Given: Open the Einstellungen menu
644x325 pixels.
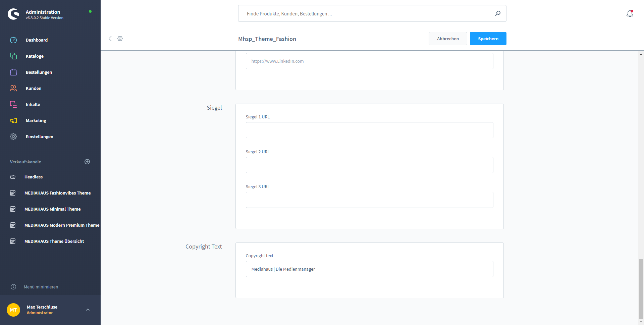Looking at the screenshot, I should [x=39, y=137].
